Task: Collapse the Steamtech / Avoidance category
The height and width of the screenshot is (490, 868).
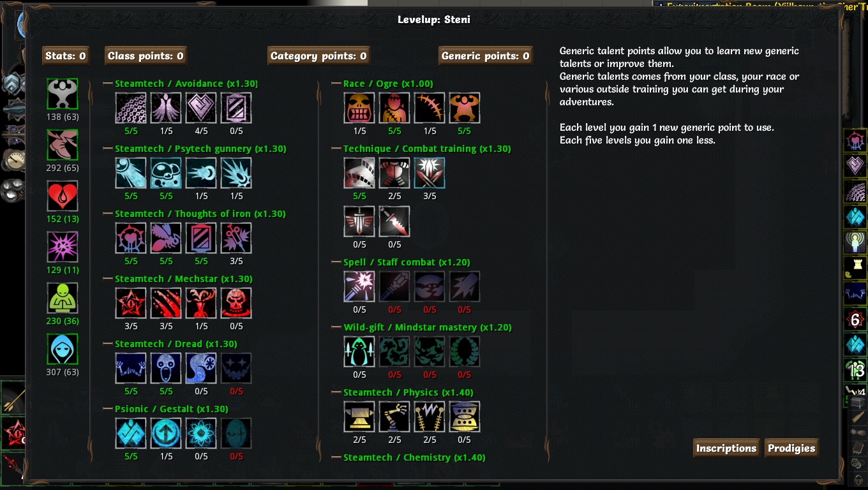Action: (x=186, y=84)
